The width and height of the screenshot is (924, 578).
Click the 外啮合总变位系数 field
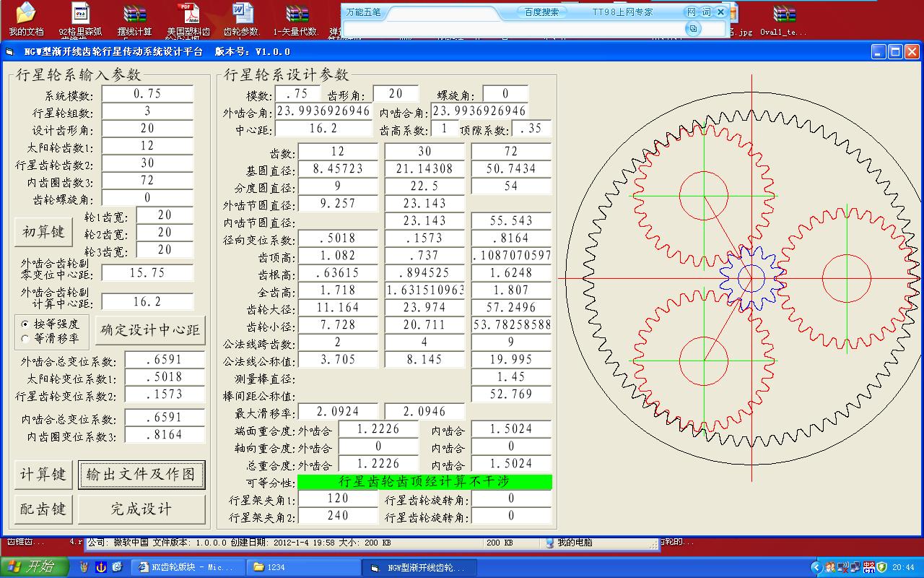tap(165, 360)
